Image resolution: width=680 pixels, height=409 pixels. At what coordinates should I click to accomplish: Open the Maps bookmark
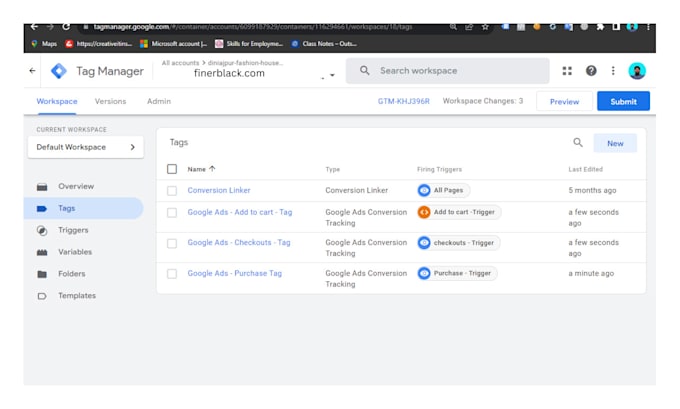[44, 44]
